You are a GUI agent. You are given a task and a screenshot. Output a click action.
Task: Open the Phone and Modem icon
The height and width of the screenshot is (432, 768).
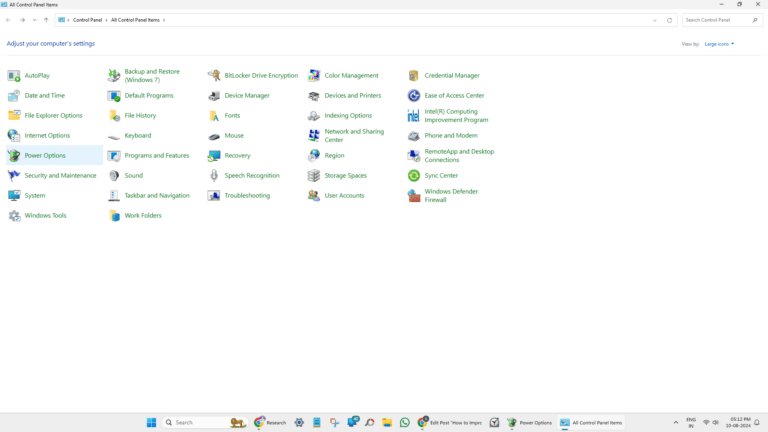(x=413, y=136)
